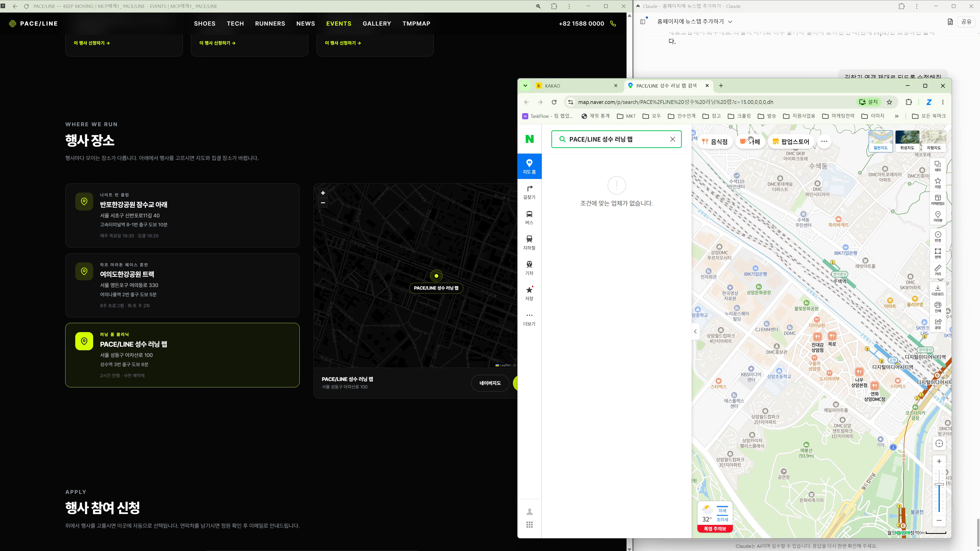
Task: Open 길찾기 directions in Naver Map sidebar
Action: point(529,192)
